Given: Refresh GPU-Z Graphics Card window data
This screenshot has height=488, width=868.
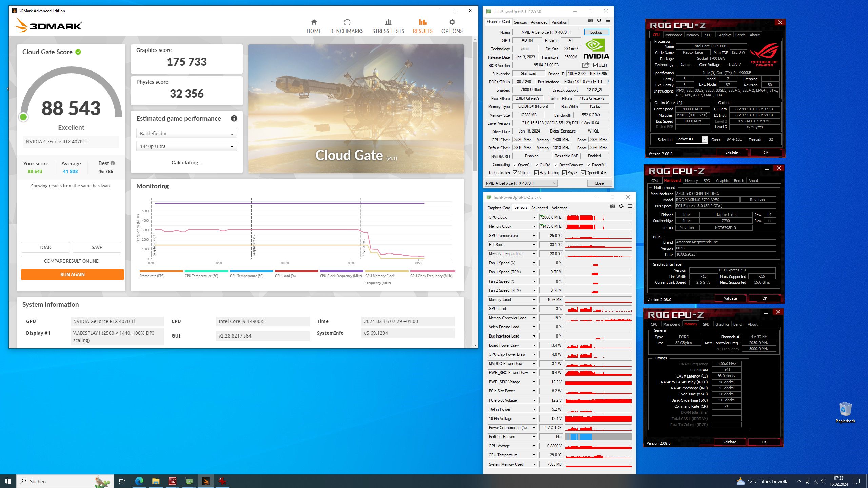Looking at the screenshot, I should pyautogui.click(x=599, y=21).
